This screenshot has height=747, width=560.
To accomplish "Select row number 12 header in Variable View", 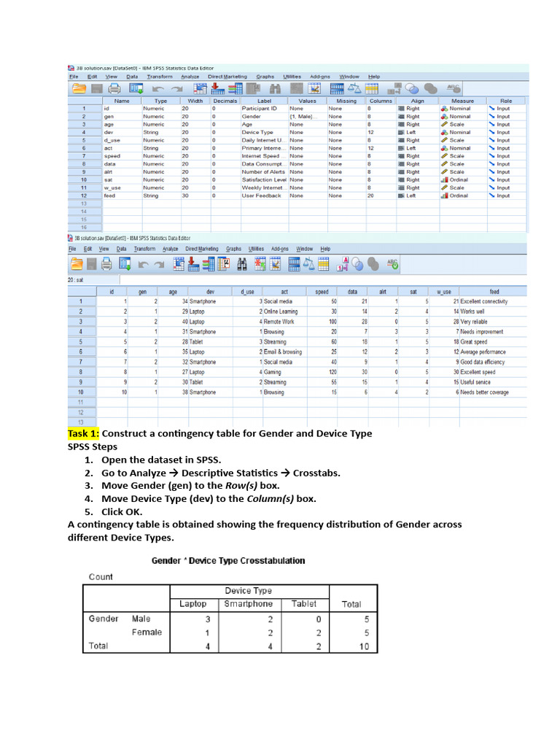I will [x=84, y=196].
